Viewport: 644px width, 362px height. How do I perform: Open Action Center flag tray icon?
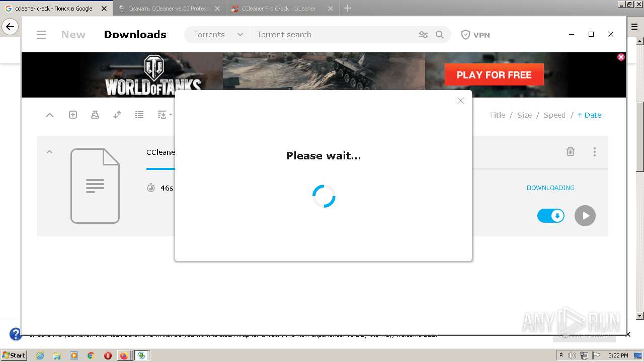(x=597, y=355)
